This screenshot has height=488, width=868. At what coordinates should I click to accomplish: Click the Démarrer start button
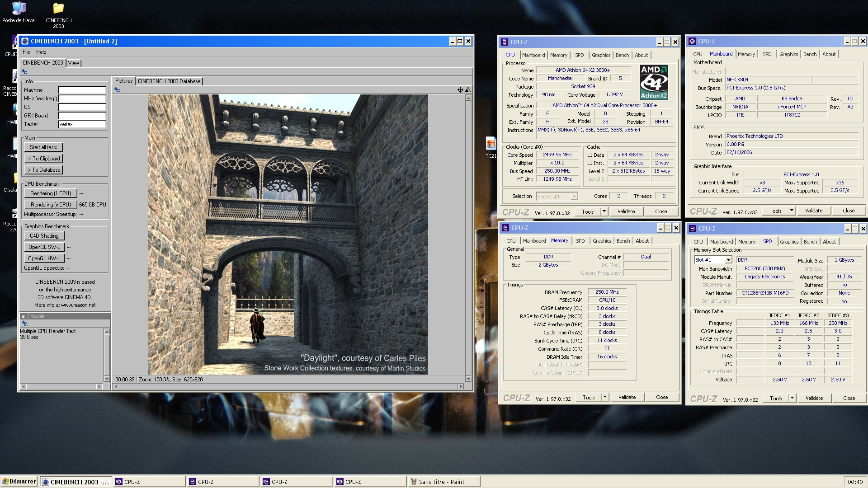[x=19, y=482]
